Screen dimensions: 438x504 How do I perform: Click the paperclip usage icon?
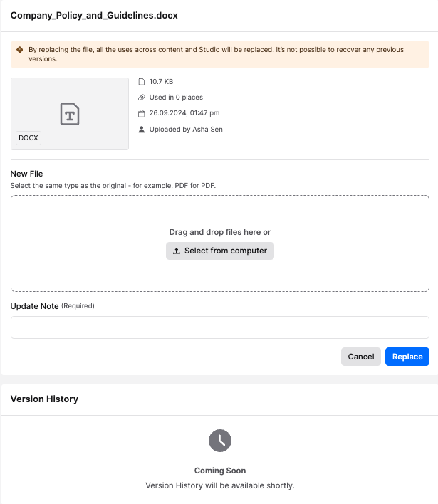pos(142,98)
